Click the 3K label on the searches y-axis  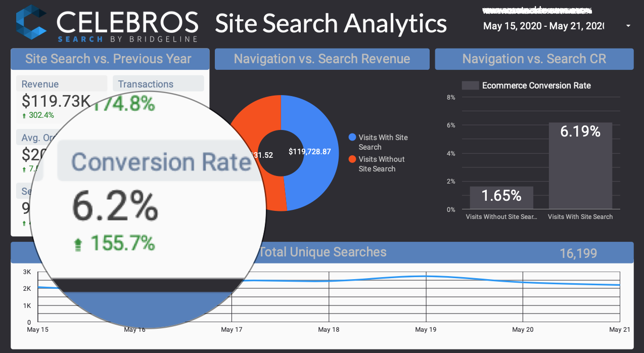(x=27, y=272)
